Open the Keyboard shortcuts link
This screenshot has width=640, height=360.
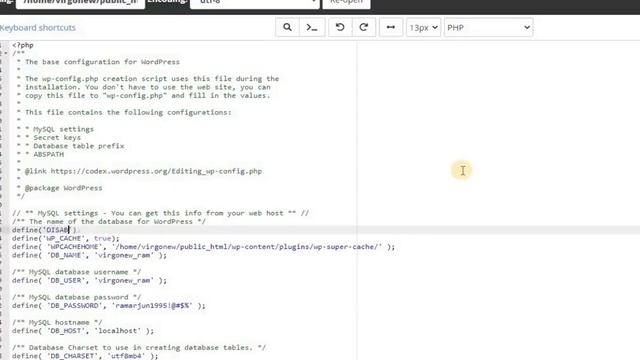38,28
